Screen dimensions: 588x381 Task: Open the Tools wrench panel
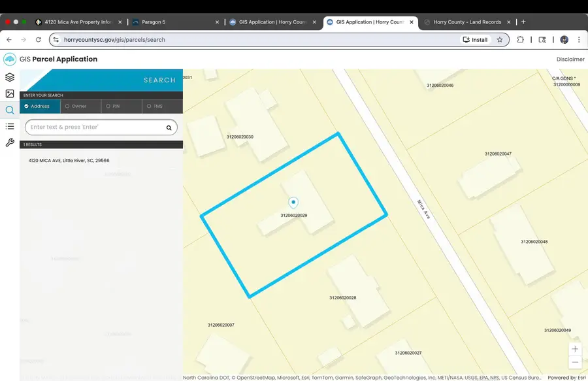(x=9, y=142)
